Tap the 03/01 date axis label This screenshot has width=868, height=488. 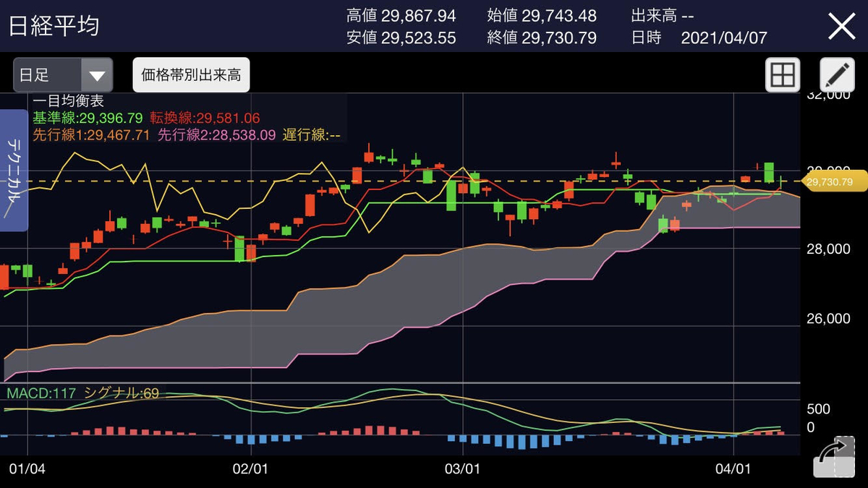click(x=462, y=468)
